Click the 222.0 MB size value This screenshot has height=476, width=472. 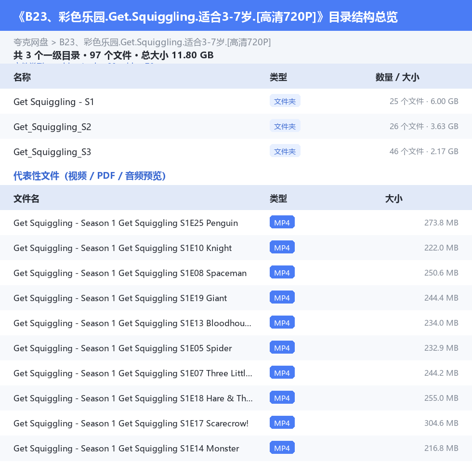pyautogui.click(x=441, y=248)
